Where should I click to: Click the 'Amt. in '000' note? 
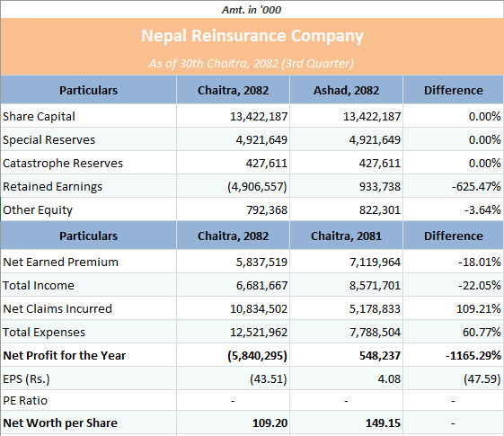[x=252, y=10]
